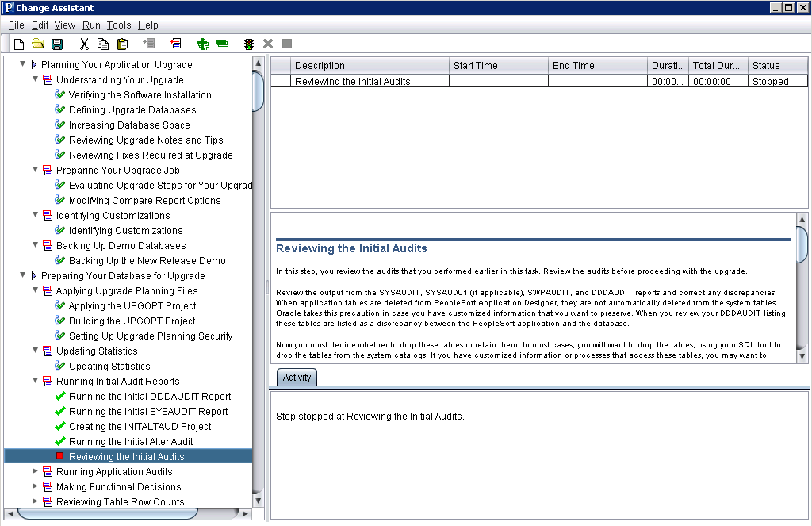Click the tree panel scroll-down arrow

pos(258,501)
